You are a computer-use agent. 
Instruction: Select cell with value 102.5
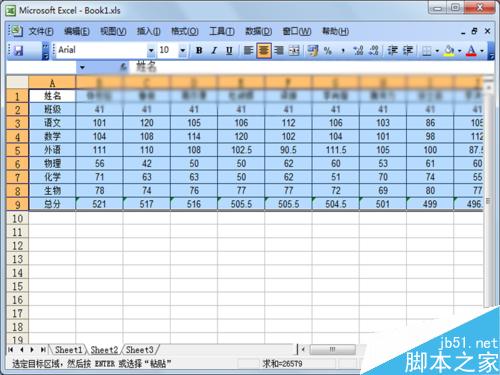(241, 150)
